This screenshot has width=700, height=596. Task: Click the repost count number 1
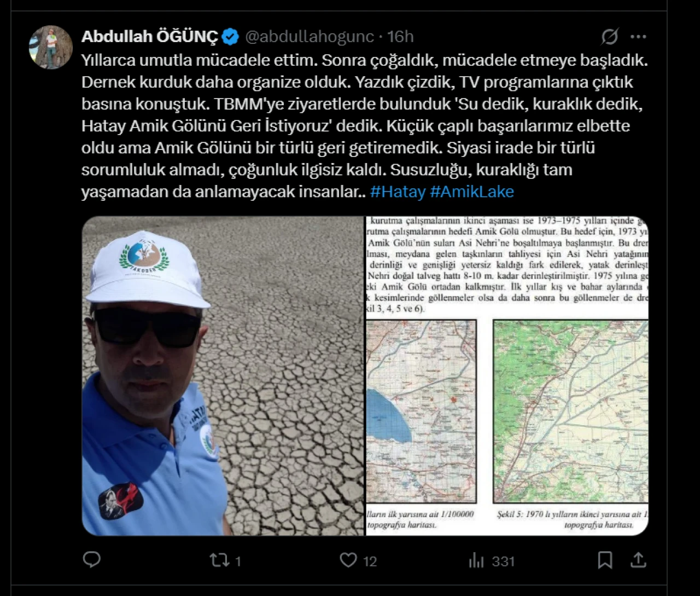coord(238,561)
